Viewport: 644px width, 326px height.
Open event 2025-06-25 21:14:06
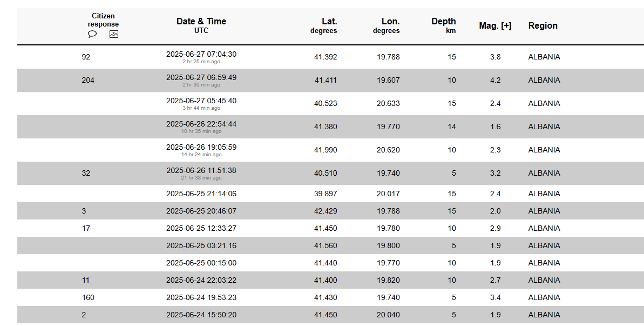click(201, 194)
